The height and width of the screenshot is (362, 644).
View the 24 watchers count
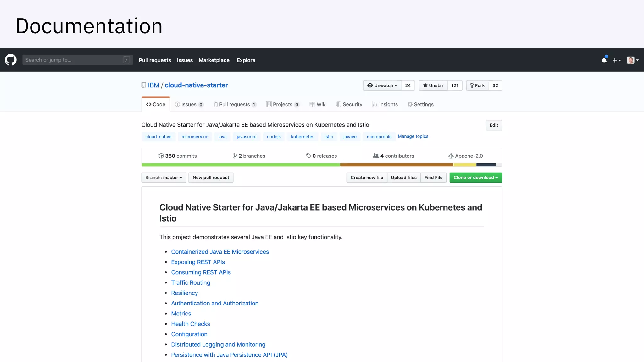pyautogui.click(x=408, y=85)
